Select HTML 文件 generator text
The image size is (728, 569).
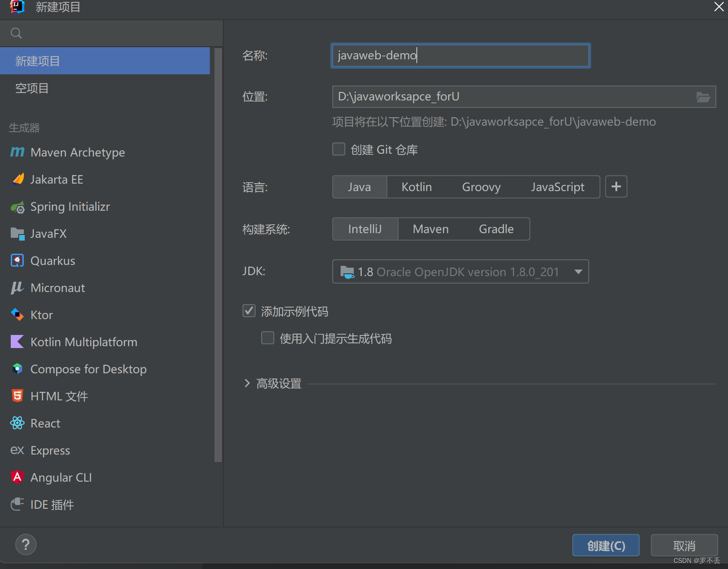tap(59, 396)
